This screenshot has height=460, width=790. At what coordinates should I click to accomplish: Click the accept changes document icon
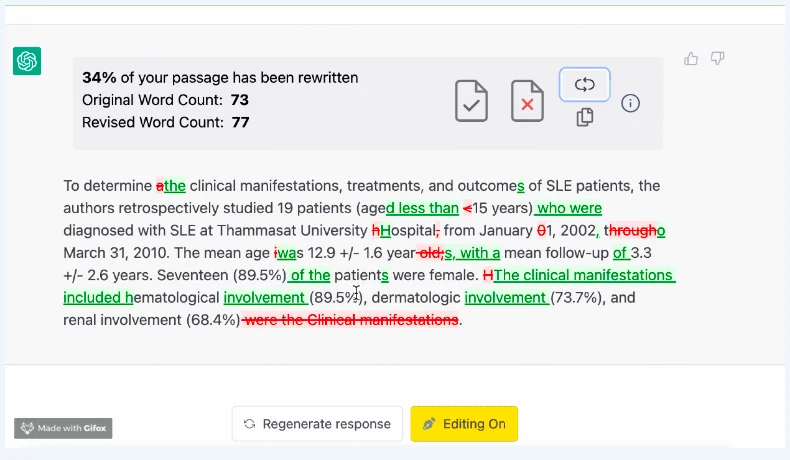[472, 101]
